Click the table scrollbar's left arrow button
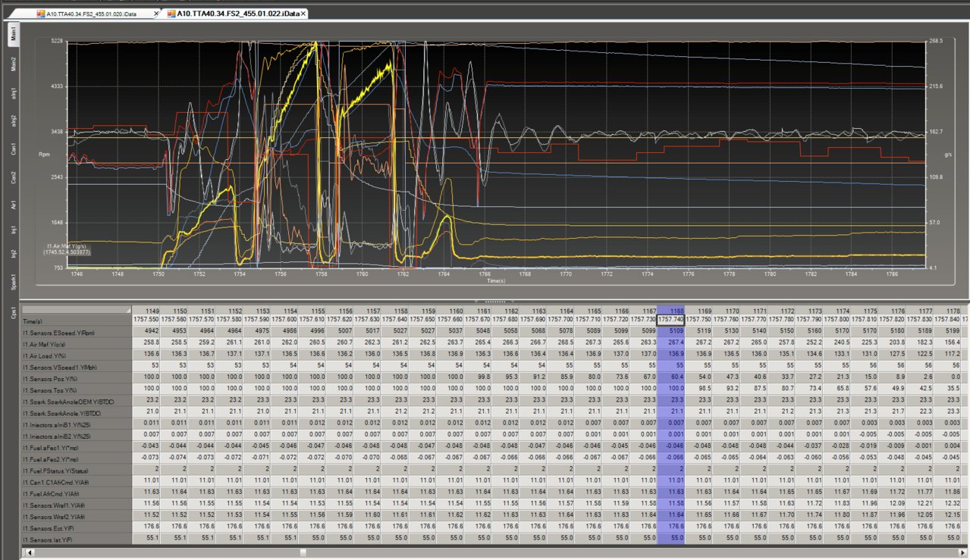970x560 pixels. [29, 553]
